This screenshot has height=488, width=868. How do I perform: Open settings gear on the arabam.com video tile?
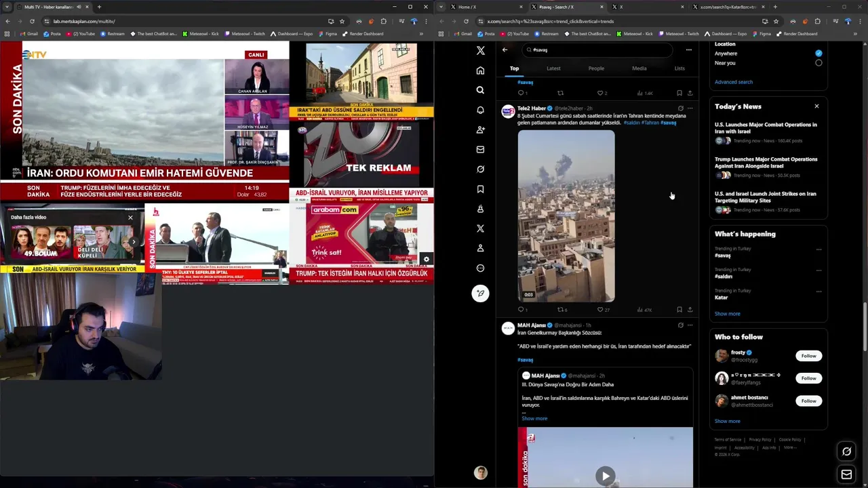click(426, 259)
